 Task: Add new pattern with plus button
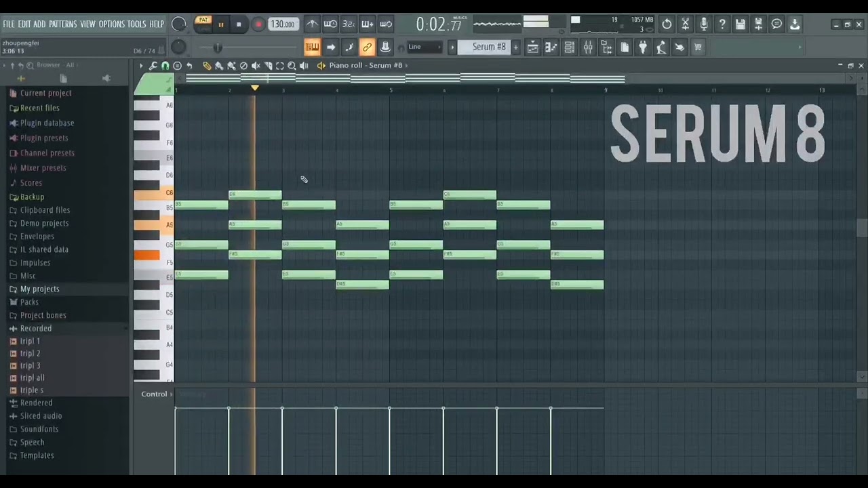(x=515, y=47)
